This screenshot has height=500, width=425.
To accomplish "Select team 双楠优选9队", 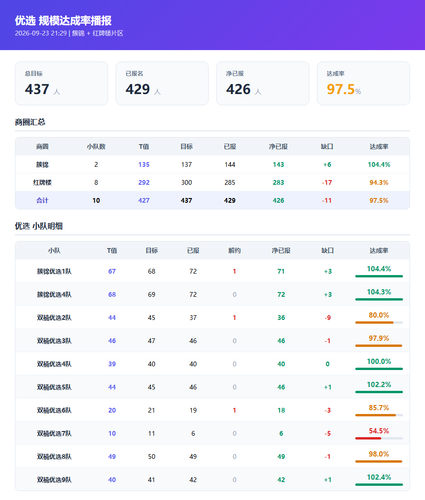I will 54,480.
